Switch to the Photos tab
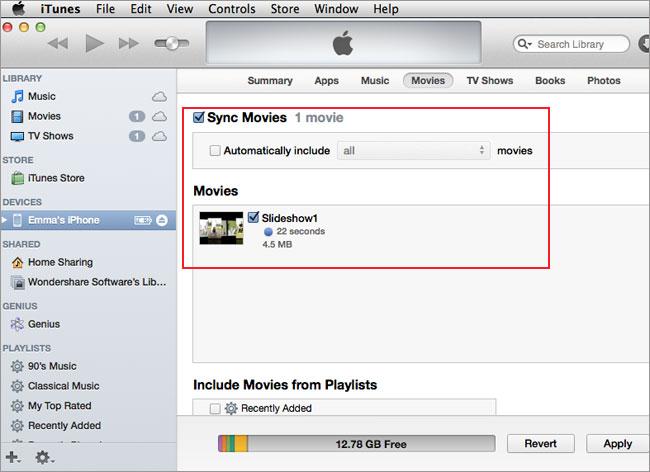 point(604,80)
